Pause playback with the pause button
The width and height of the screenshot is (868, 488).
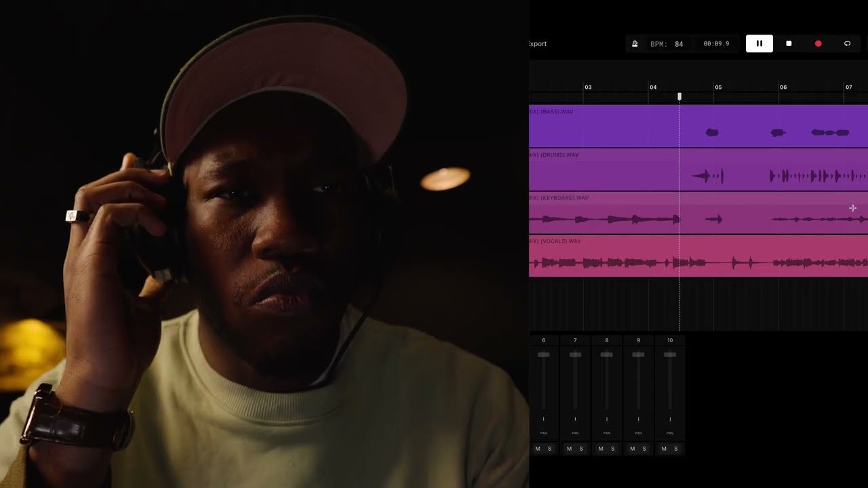759,43
